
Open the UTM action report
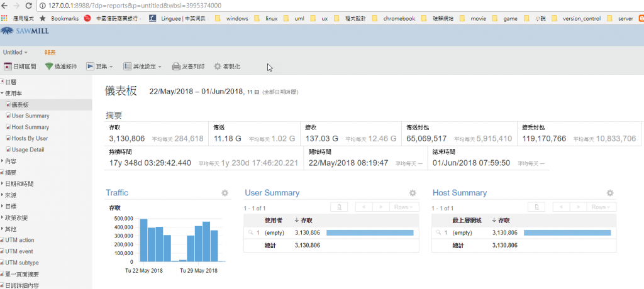(x=19, y=240)
